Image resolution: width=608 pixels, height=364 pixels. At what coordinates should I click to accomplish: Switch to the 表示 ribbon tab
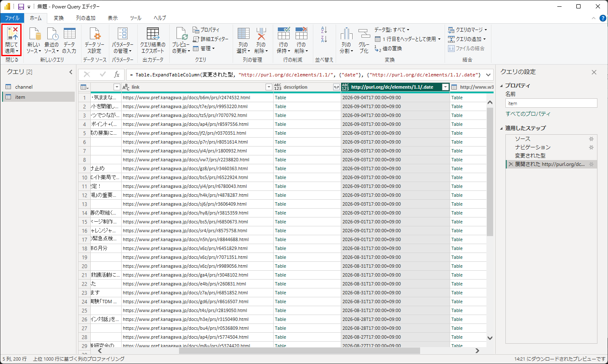113,18
